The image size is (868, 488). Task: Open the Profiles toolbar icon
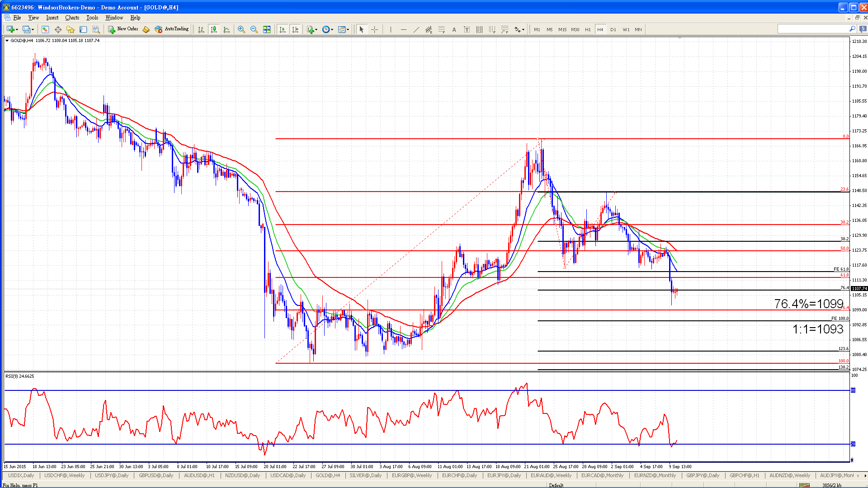[26, 29]
